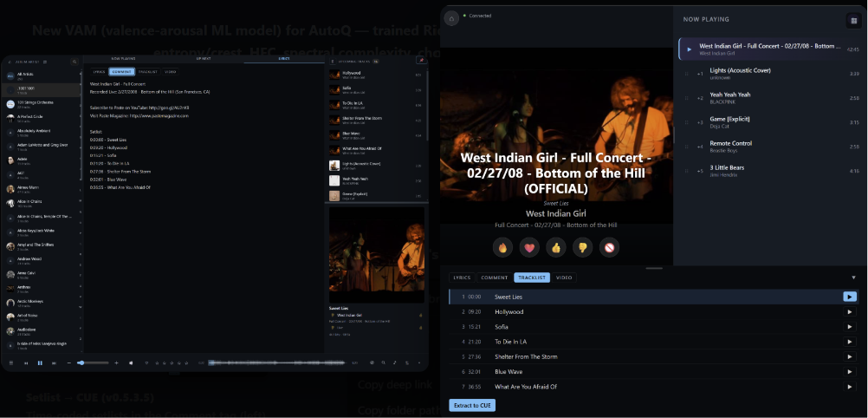Select Remote Control by Beastie Boys
868x418 pixels.
(770, 147)
